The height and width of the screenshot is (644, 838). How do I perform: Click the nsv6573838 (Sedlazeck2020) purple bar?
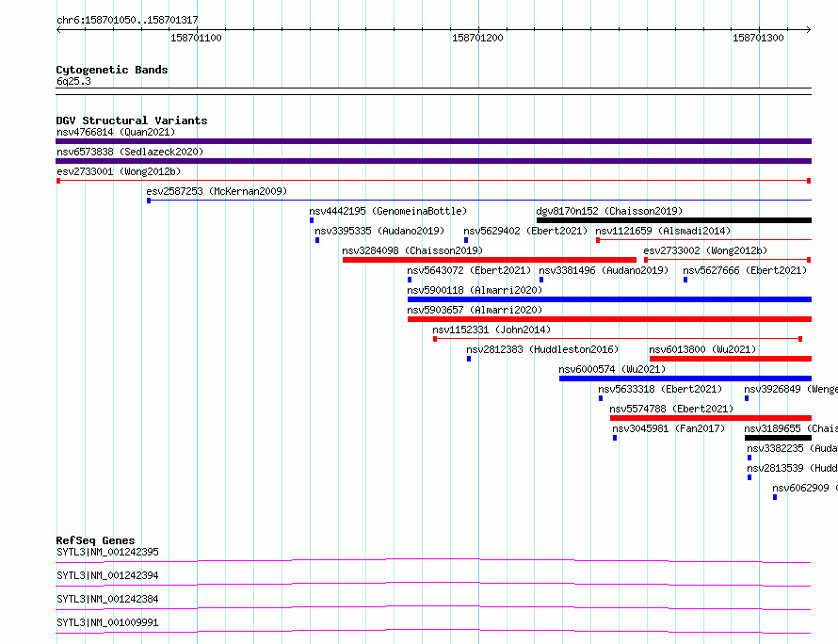433,161
